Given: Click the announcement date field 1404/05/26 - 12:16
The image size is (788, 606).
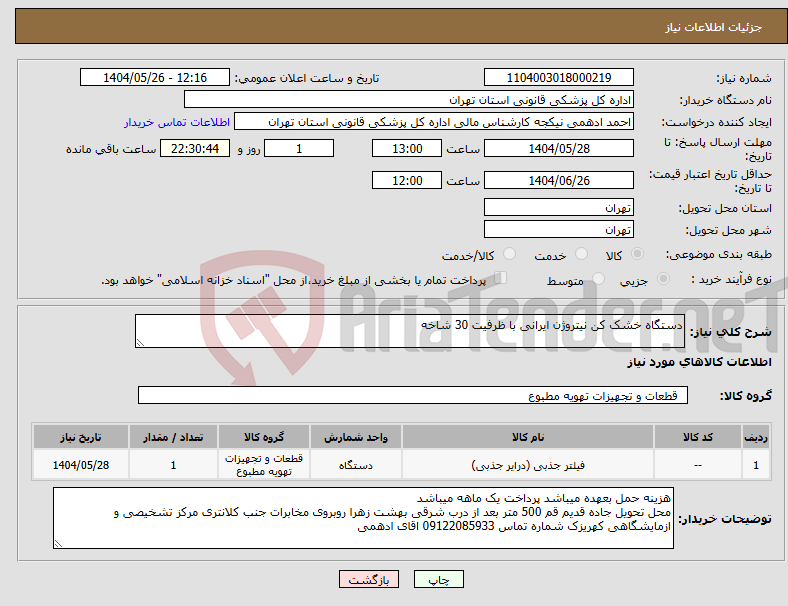Looking at the screenshot, I should pos(155,77).
